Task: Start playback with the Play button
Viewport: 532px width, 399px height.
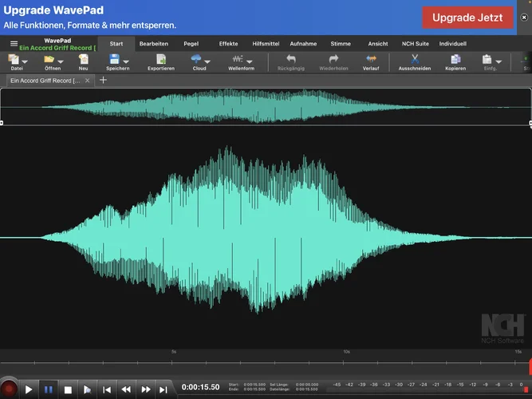Action: (29, 389)
